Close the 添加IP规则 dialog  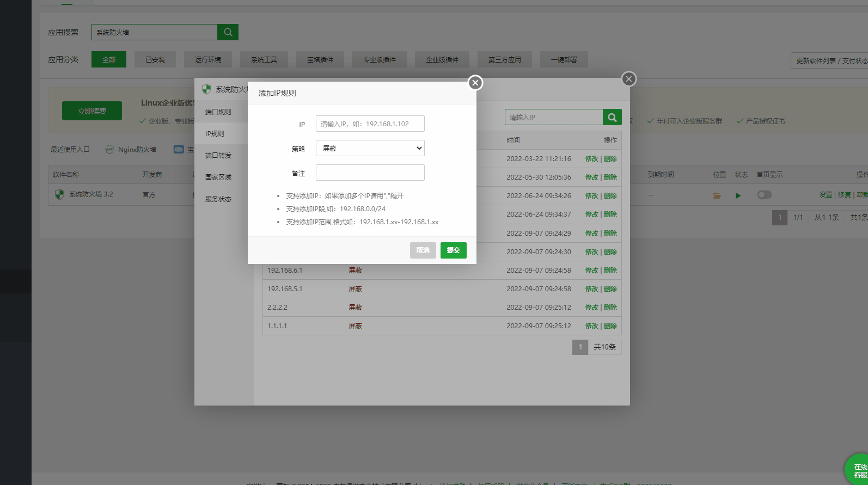pos(475,83)
